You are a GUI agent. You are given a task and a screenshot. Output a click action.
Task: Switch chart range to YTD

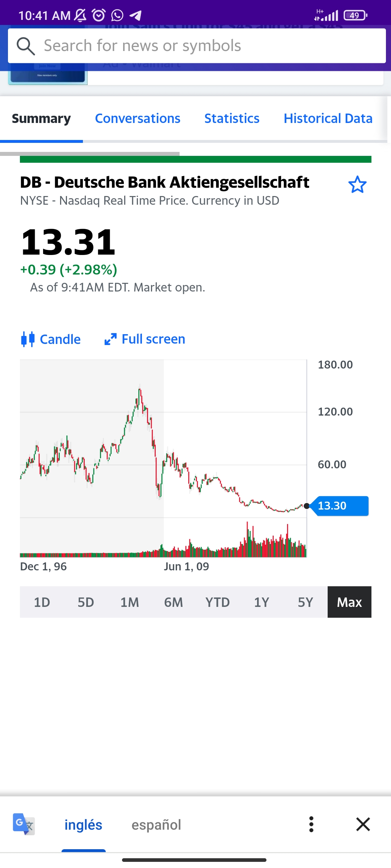[217, 602]
